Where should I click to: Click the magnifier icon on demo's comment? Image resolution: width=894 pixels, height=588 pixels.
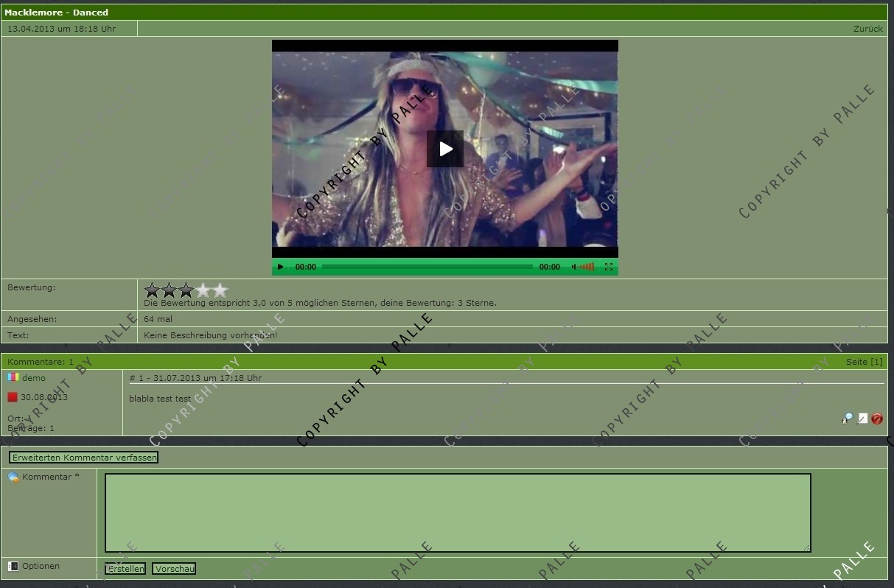[848, 419]
